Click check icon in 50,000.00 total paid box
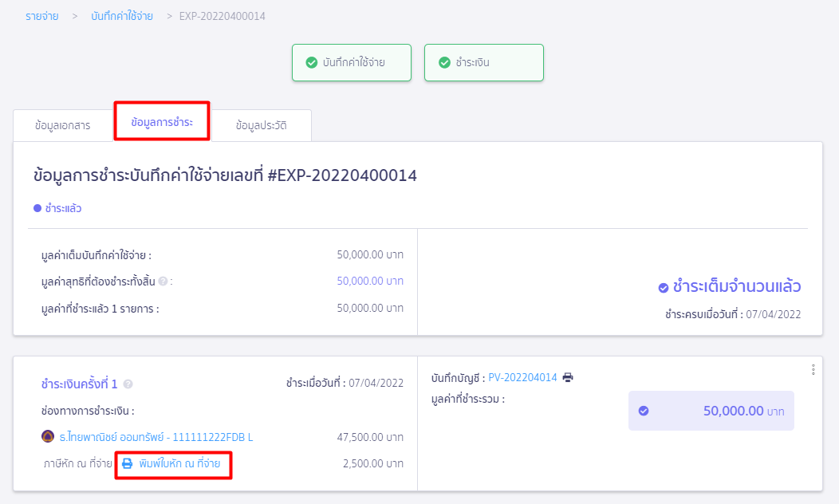839x504 pixels. pyautogui.click(x=644, y=411)
